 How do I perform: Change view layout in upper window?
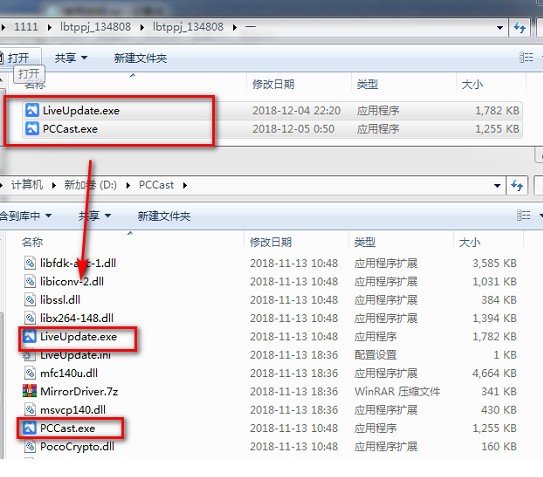tap(526, 58)
